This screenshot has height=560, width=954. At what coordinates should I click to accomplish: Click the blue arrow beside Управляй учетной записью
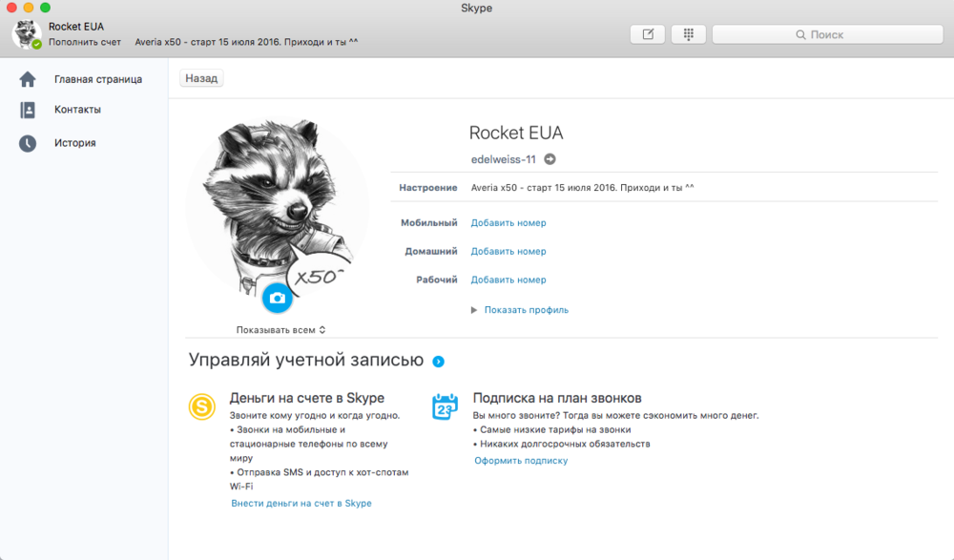[438, 362]
